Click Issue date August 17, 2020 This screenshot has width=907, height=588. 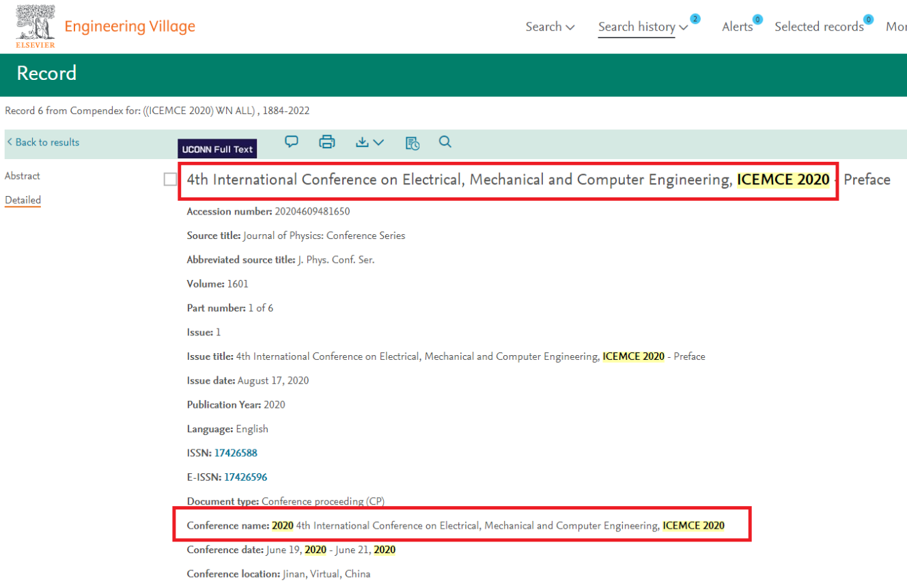click(x=273, y=380)
